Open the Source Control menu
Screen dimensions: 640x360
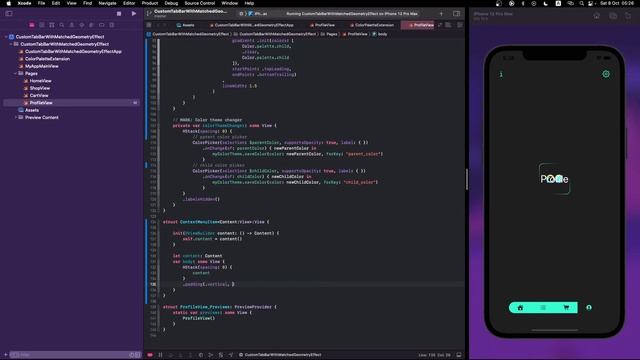(x=200, y=3)
